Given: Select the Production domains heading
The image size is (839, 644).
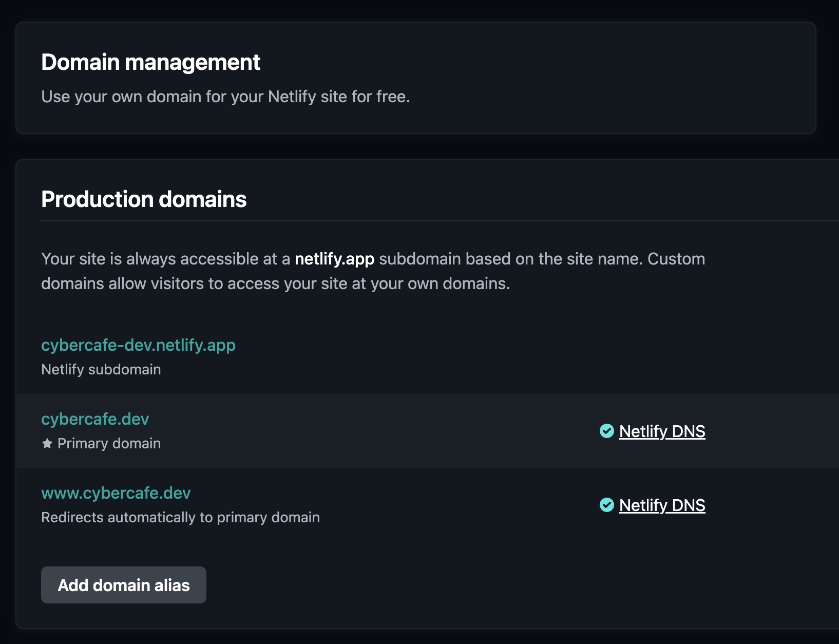Looking at the screenshot, I should (144, 199).
